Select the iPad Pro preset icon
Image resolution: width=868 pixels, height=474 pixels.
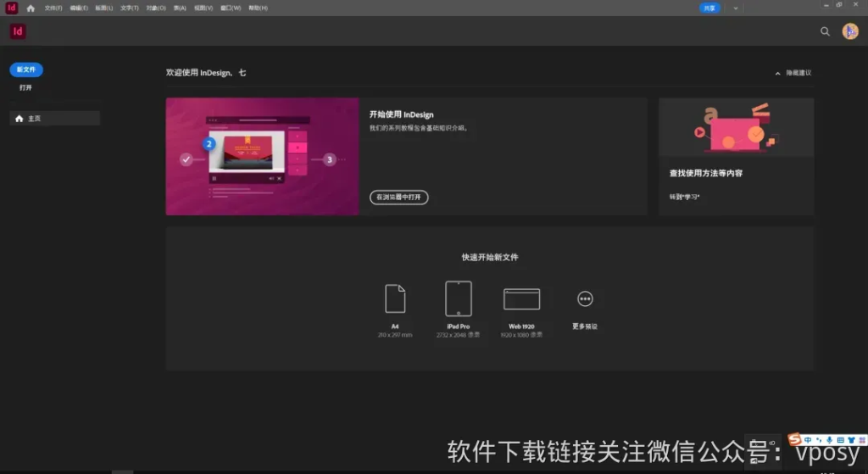coord(459,298)
